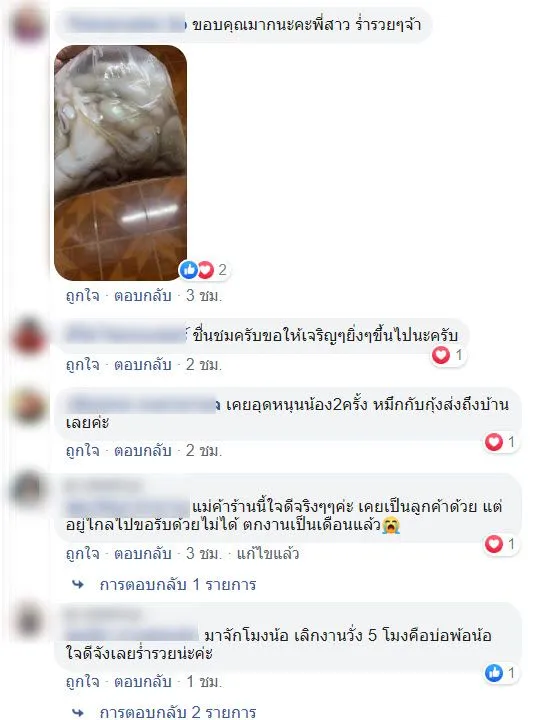
Task: Click ตอบกลับ under the มาจักโมงน้อ comment
Action: pos(142,682)
